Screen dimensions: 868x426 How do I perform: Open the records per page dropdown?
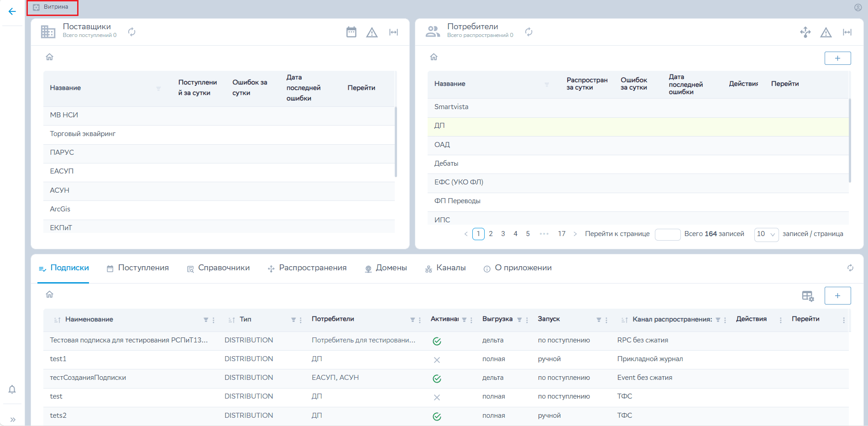click(766, 234)
